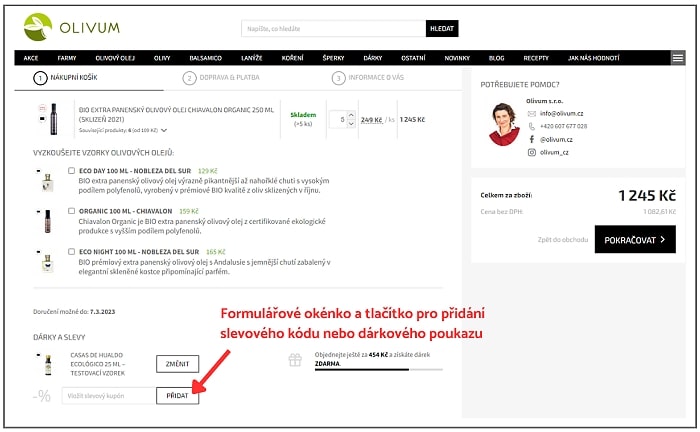Screen dimensions: 700x432
Task: Open the Olivy menu item
Action: [162, 58]
